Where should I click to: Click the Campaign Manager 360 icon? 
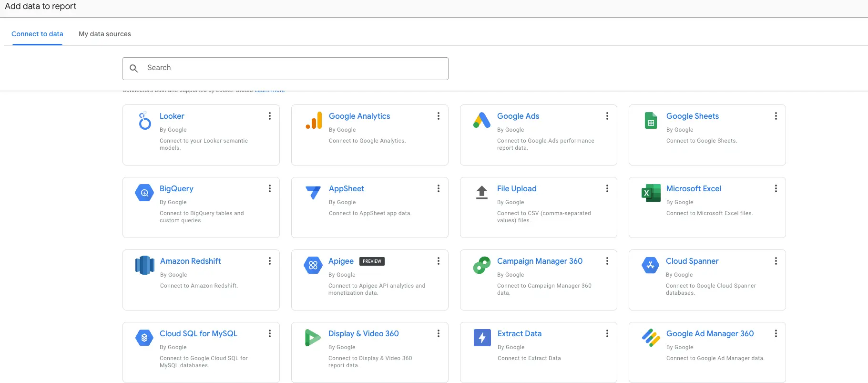[x=482, y=265]
